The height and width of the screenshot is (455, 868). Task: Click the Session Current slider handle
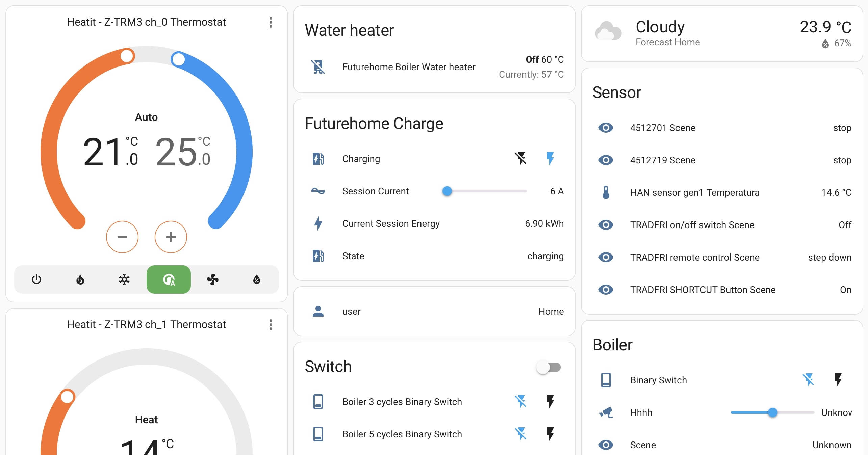[x=447, y=191]
